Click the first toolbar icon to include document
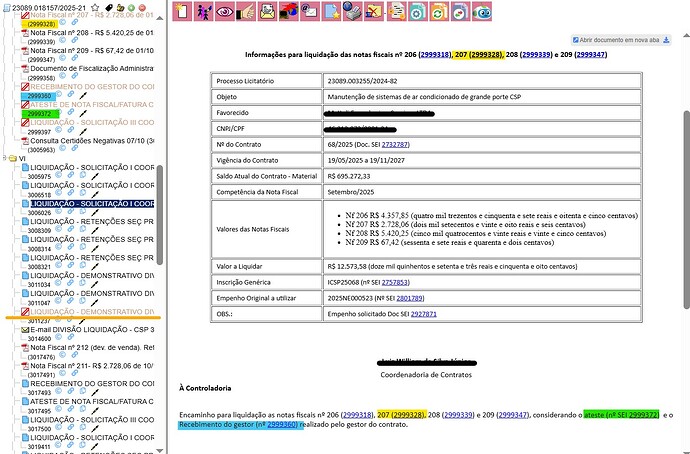The width and height of the screenshot is (690, 454). [183, 12]
